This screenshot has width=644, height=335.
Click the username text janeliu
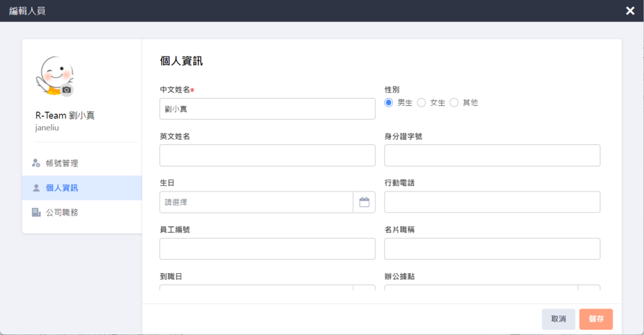point(47,128)
